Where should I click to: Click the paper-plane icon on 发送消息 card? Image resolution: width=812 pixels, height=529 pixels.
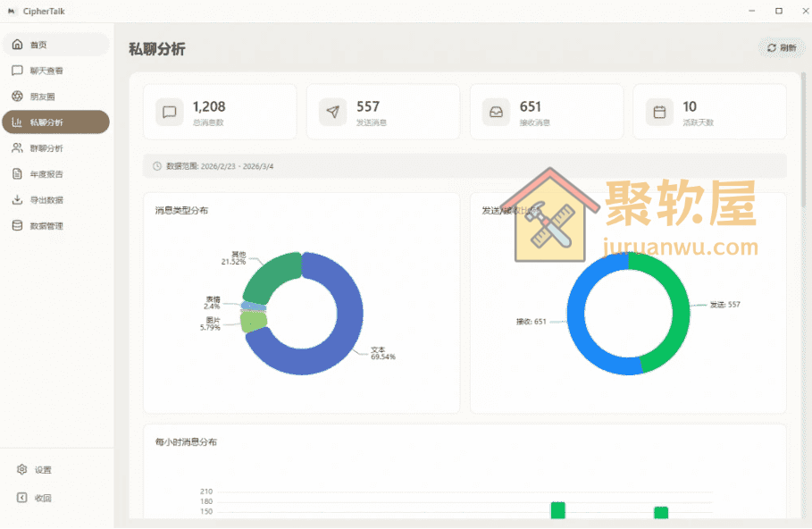pyautogui.click(x=332, y=112)
